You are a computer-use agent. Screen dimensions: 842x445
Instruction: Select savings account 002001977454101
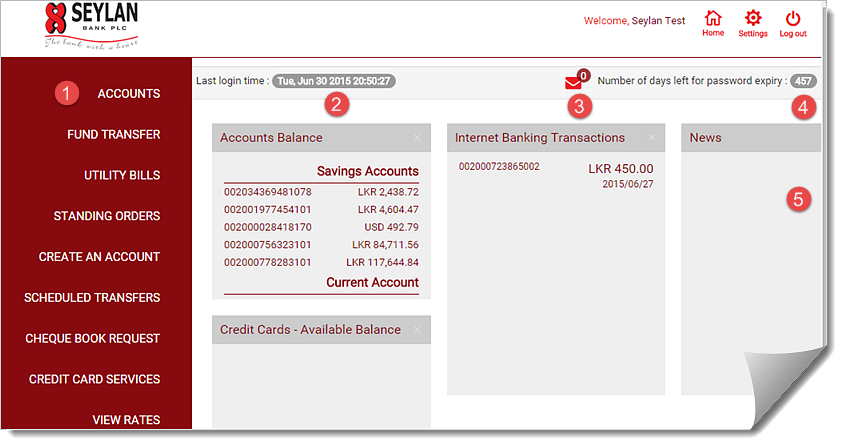coord(267,210)
